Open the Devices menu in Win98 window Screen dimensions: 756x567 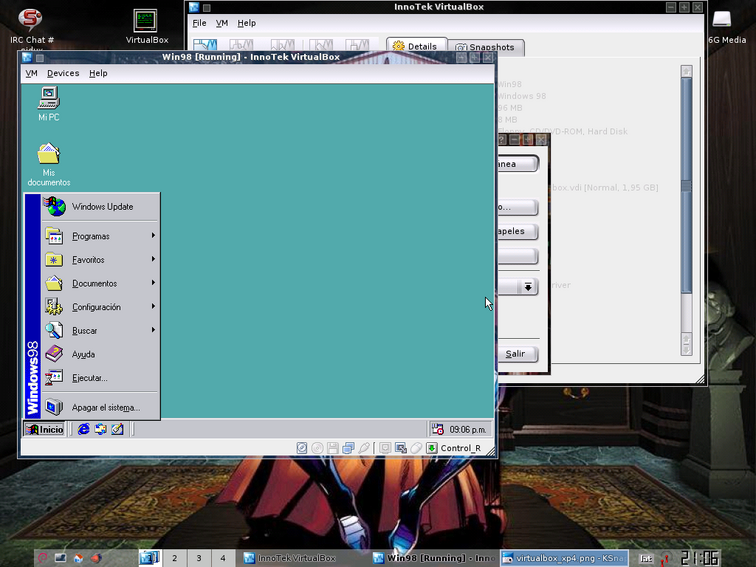(63, 73)
